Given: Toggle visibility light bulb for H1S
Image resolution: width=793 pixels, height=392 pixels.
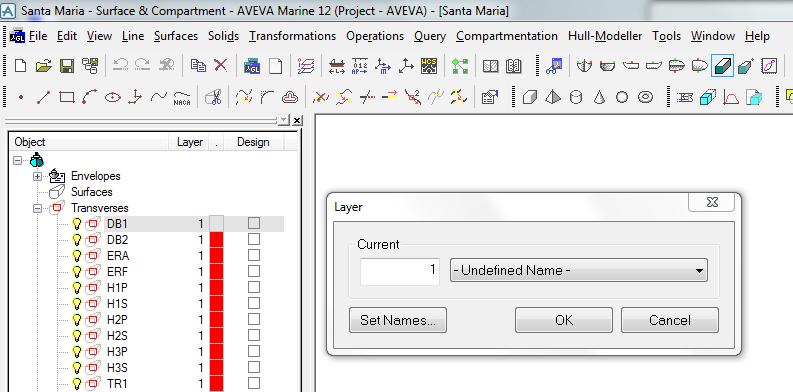Looking at the screenshot, I should coord(77,303).
